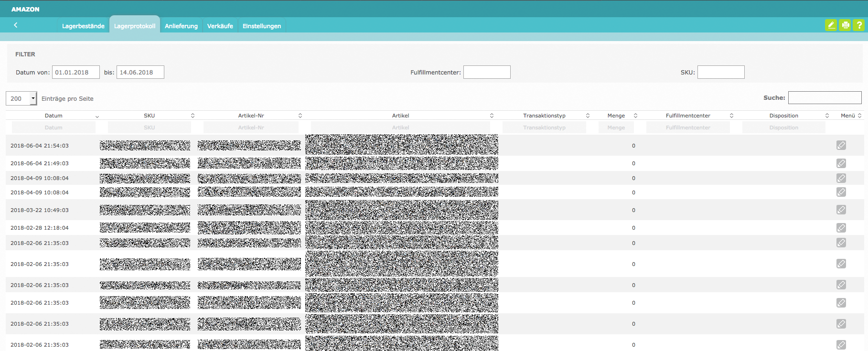Click the green edit pencil icon in header
Image resolution: width=868 pixels, height=351 pixels.
(831, 25)
